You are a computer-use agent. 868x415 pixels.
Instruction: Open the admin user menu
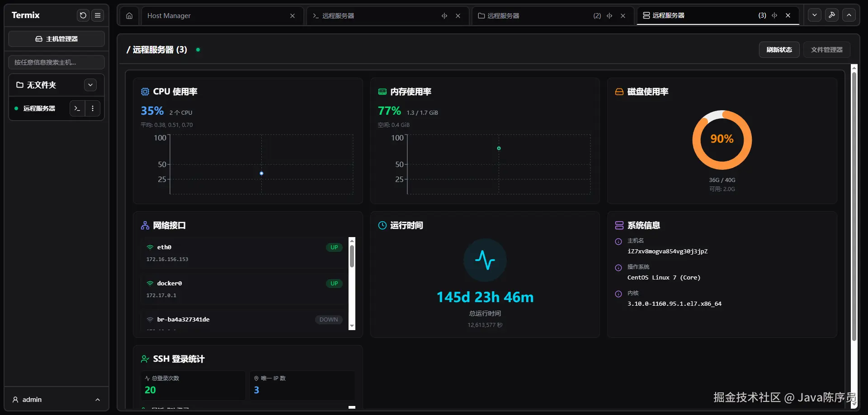pos(57,400)
